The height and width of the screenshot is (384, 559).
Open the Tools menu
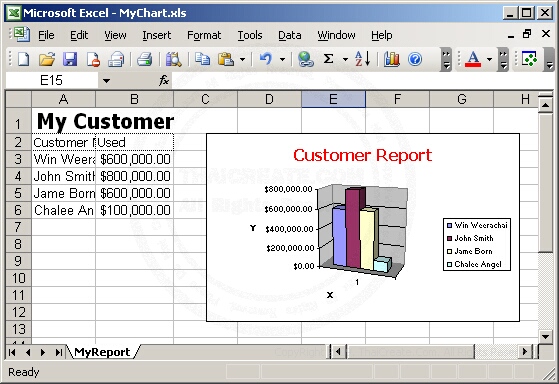[x=250, y=35]
